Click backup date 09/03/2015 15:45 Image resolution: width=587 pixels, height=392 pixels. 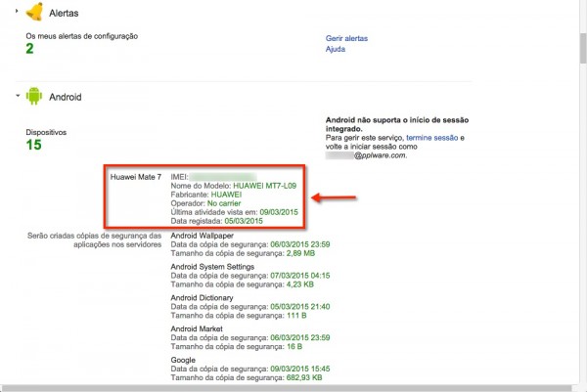pos(300,369)
